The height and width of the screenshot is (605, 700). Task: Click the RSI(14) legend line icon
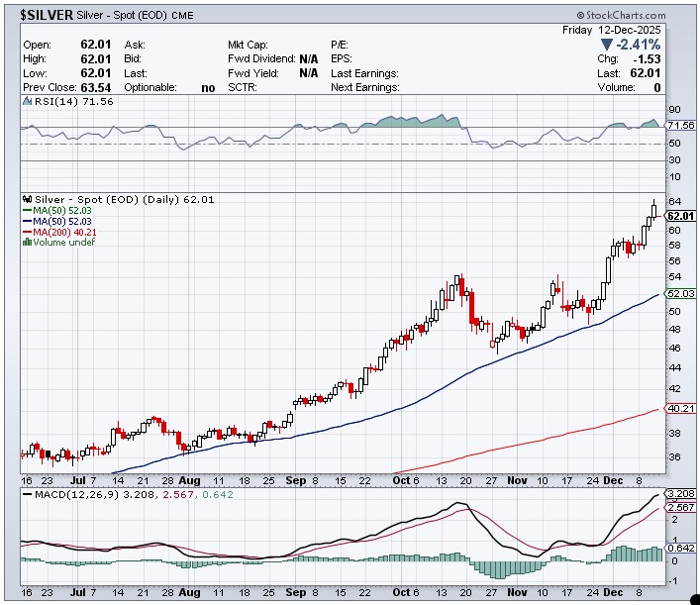pyautogui.click(x=27, y=101)
